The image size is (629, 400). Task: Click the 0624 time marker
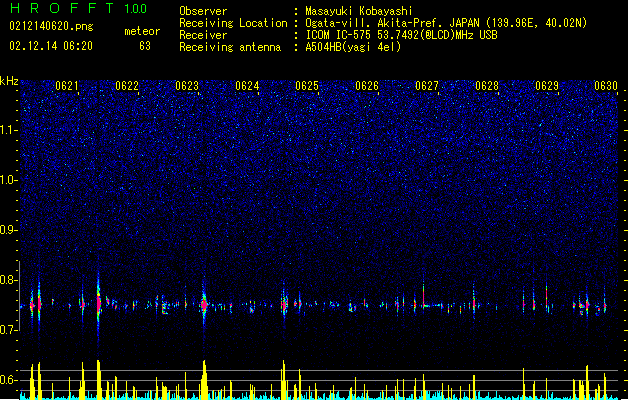(247, 86)
